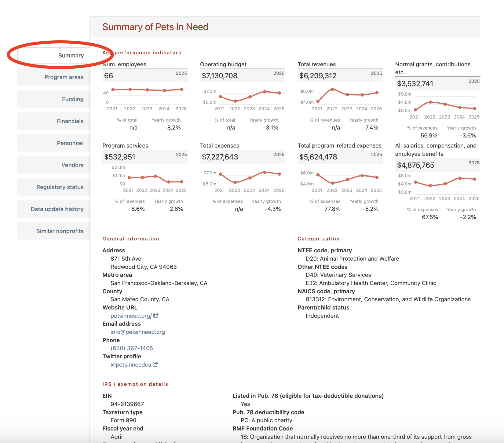Show Similar nonprofits tab

point(54,231)
